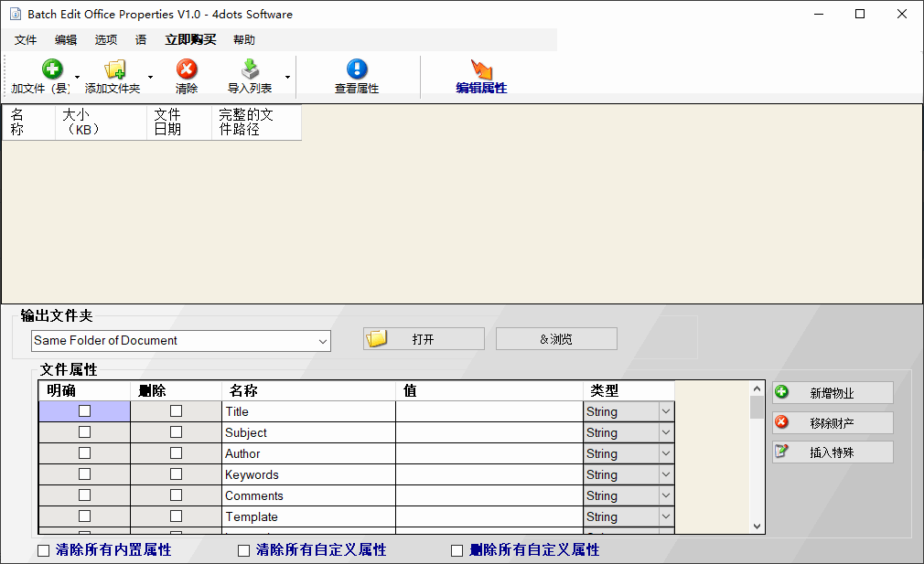Click the red Clear (清除) icon

click(x=187, y=69)
